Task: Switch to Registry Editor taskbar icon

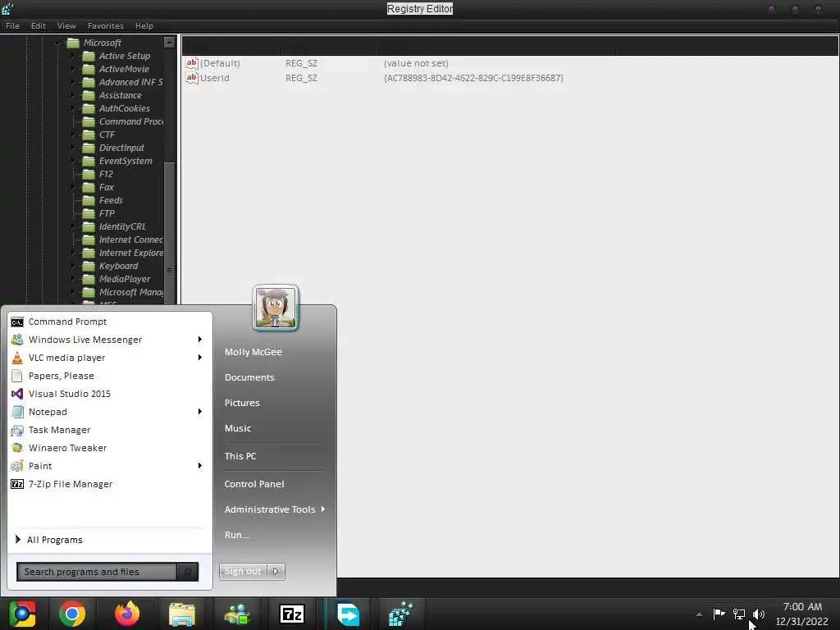Action: coord(401,614)
